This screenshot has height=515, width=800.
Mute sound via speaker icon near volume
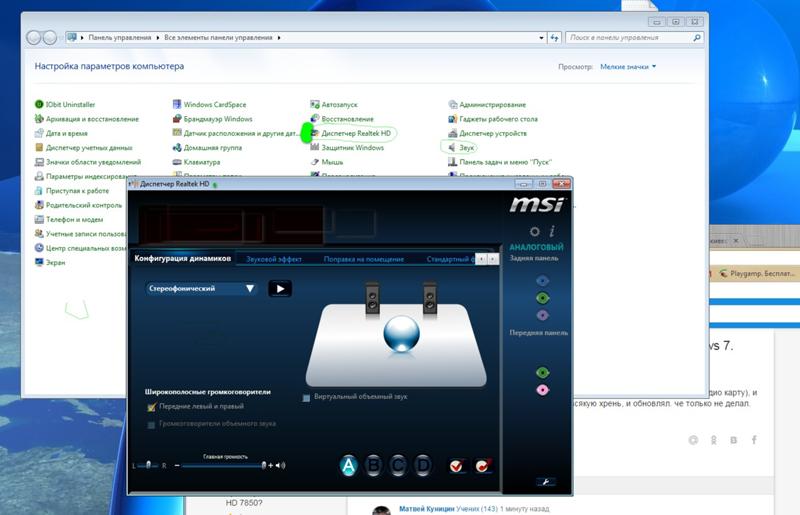(281, 465)
